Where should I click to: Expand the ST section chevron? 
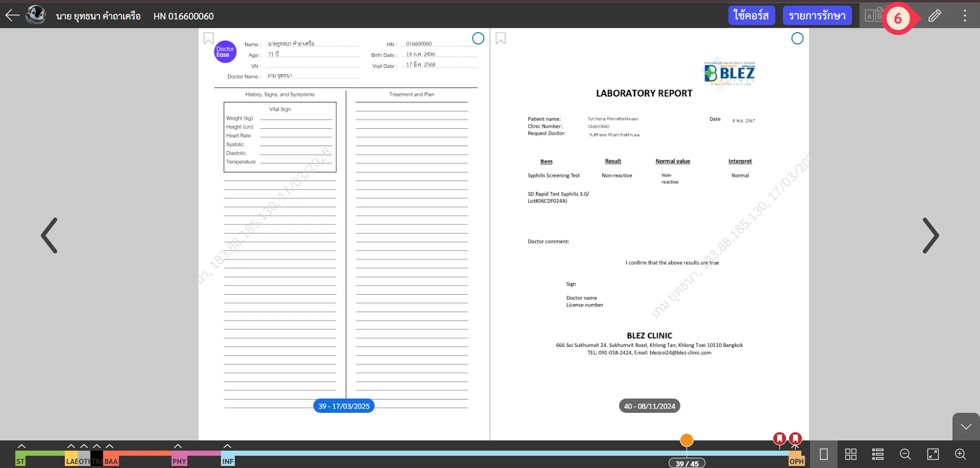(x=21, y=447)
